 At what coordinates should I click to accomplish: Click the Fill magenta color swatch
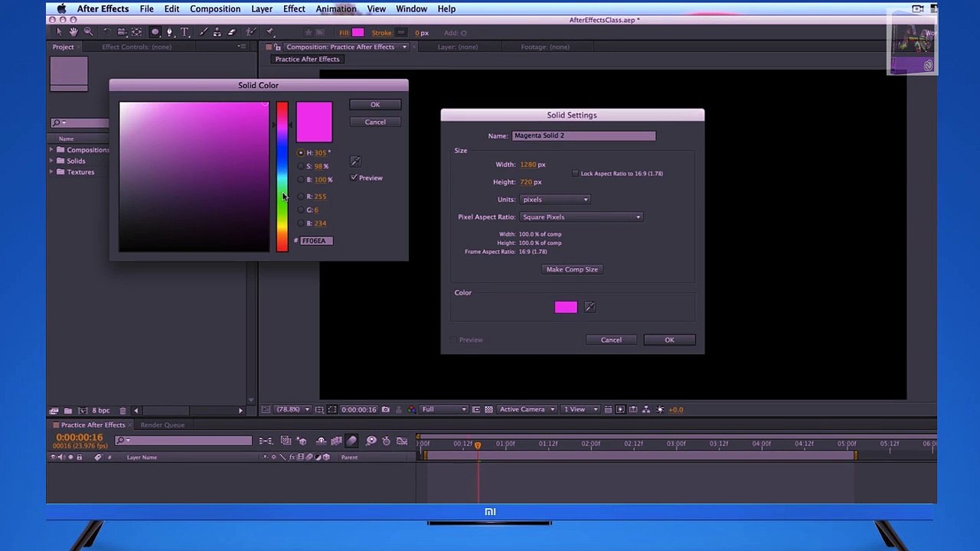[358, 33]
